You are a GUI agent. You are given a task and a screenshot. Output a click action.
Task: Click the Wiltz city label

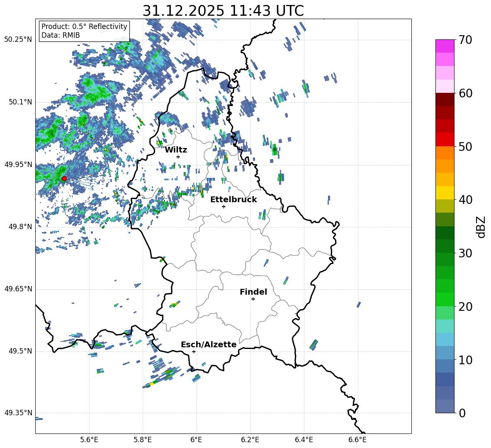coord(176,150)
